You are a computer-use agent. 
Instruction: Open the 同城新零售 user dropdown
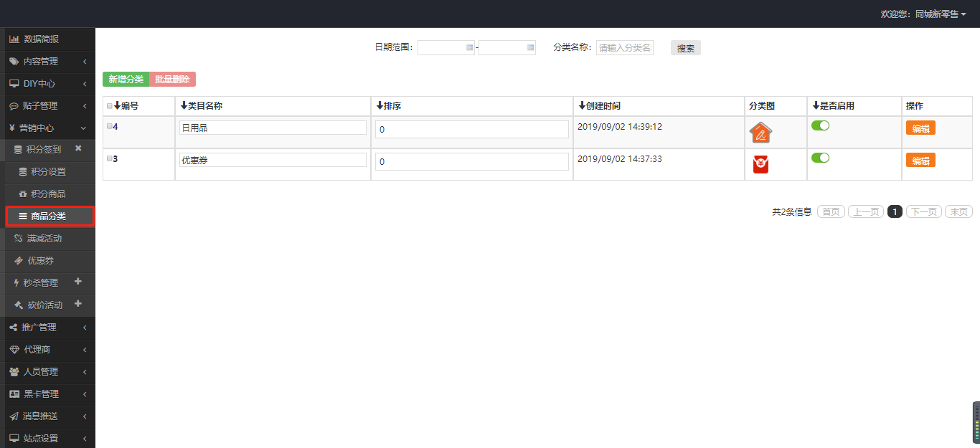(x=941, y=14)
